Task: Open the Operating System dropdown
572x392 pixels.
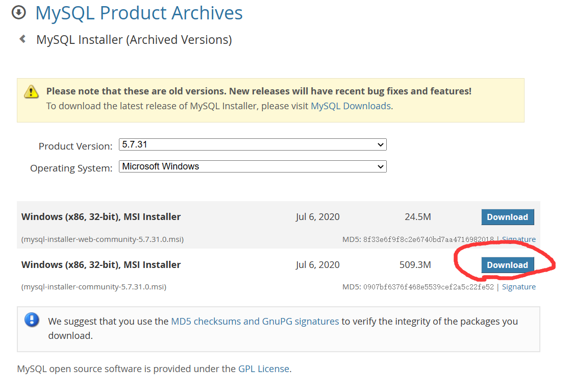Action: pos(253,166)
